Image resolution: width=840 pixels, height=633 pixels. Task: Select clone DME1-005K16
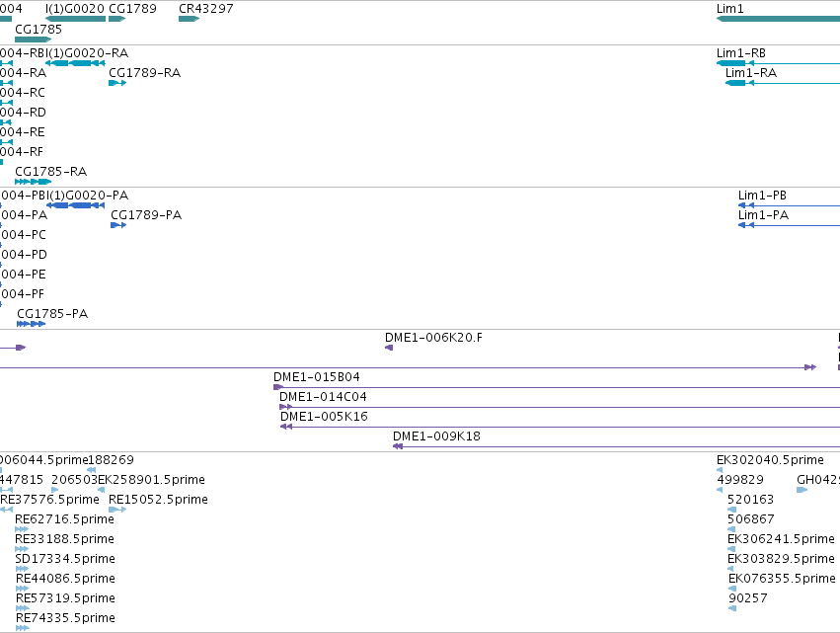coord(560,428)
